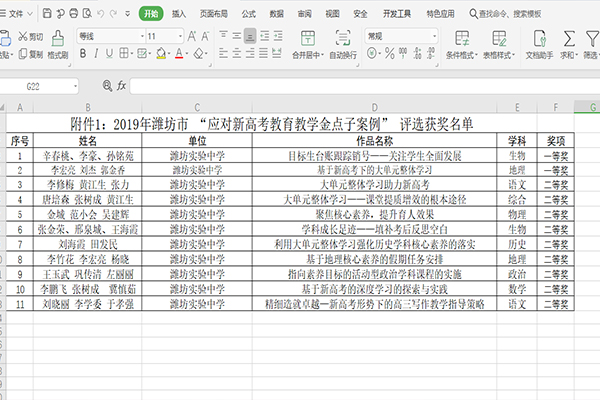Click the insert function fx icon
Viewport: 600px width, 400px height.
tap(120, 86)
